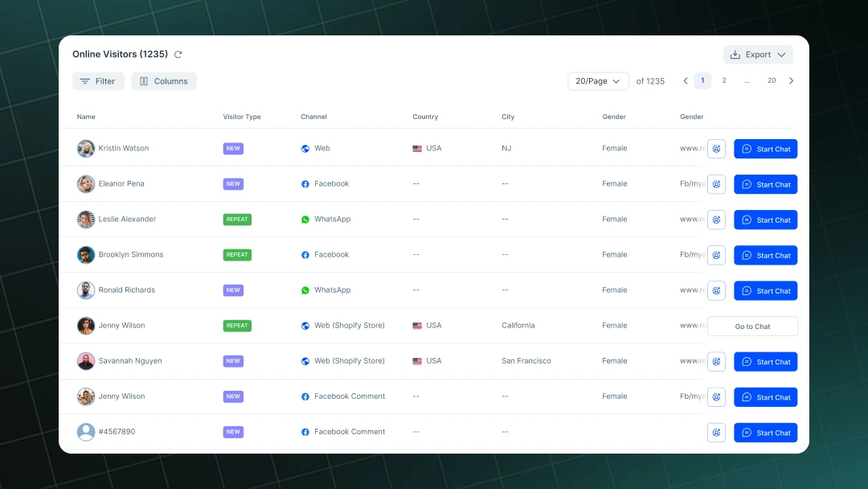Start chat with Ronald Richards
This screenshot has height=489, width=868.
click(x=766, y=290)
